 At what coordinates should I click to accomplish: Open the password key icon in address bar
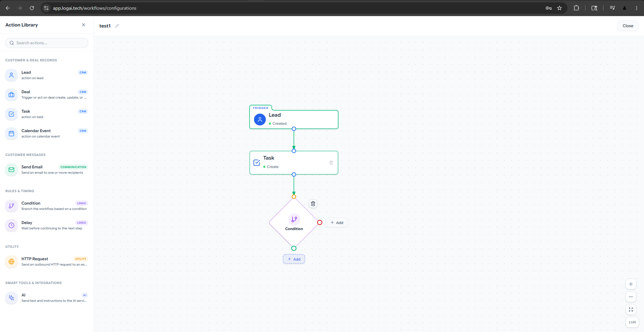pos(549,8)
